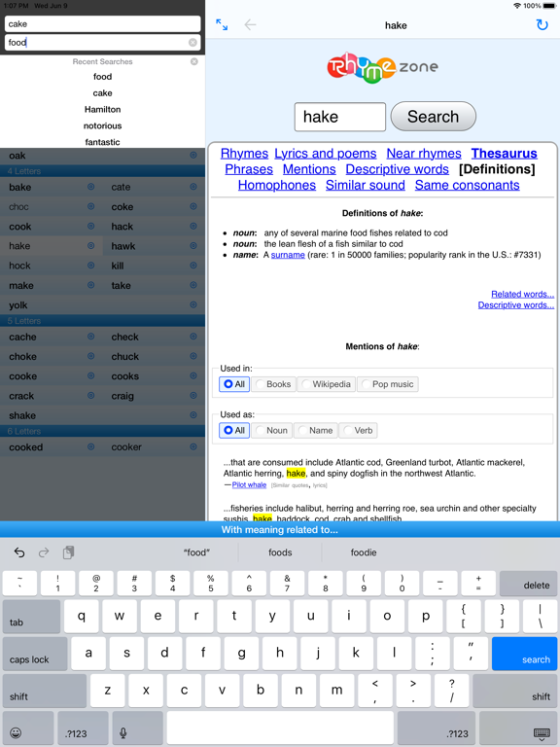560x747 pixels.
Task: Tap the fullscreen expand arrows icon
Action: (222, 24)
